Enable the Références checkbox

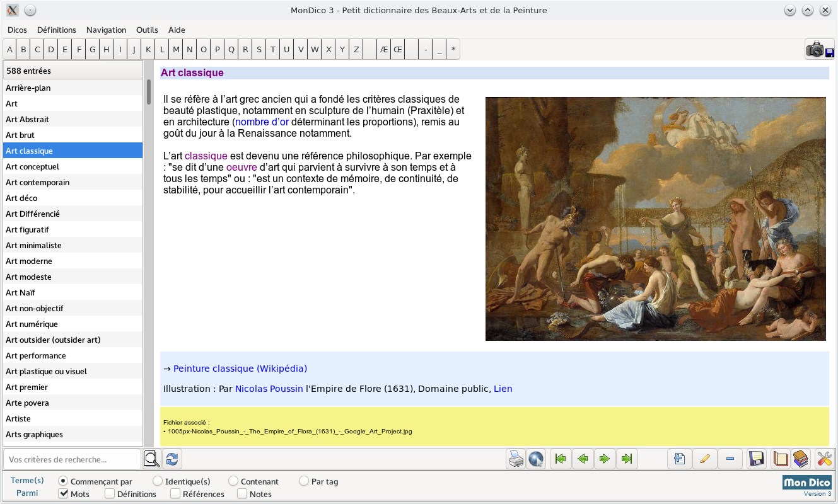pos(175,494)
